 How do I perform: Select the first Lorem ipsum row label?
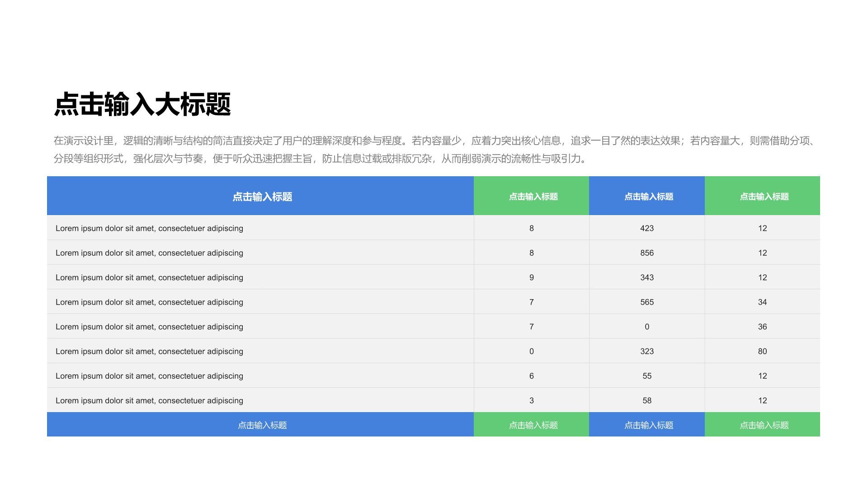149,228
